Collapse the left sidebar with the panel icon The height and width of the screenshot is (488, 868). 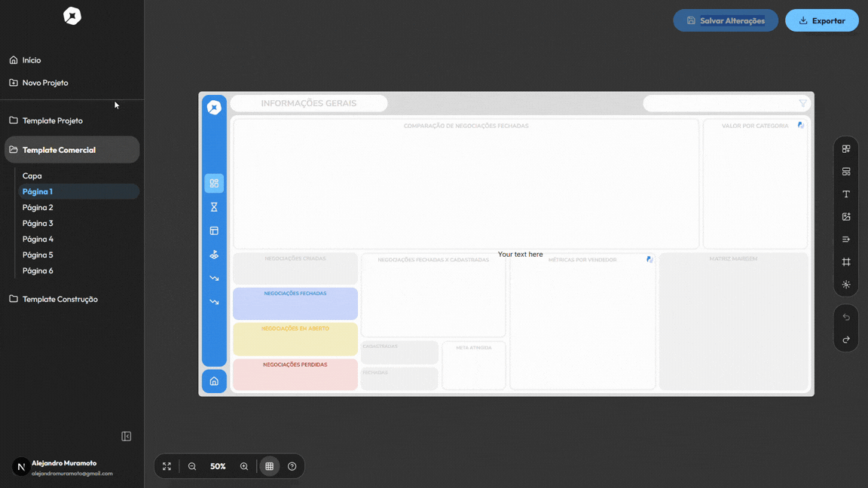click(126, 435)
